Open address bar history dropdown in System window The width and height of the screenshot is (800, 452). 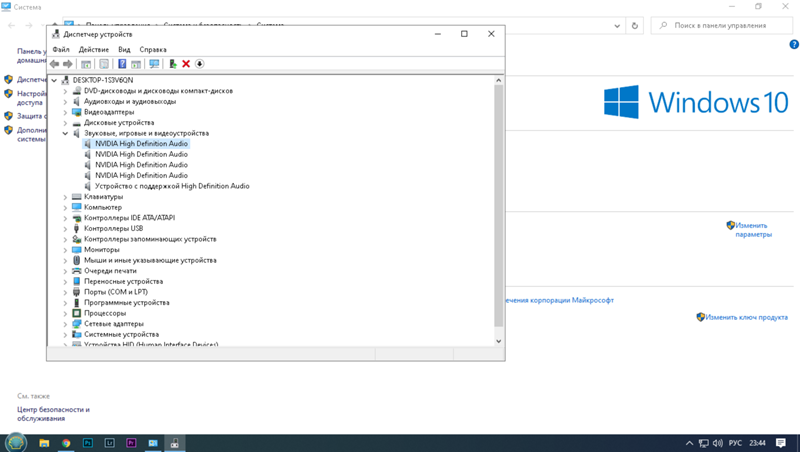pyautogui.click(x=617, y=26)
